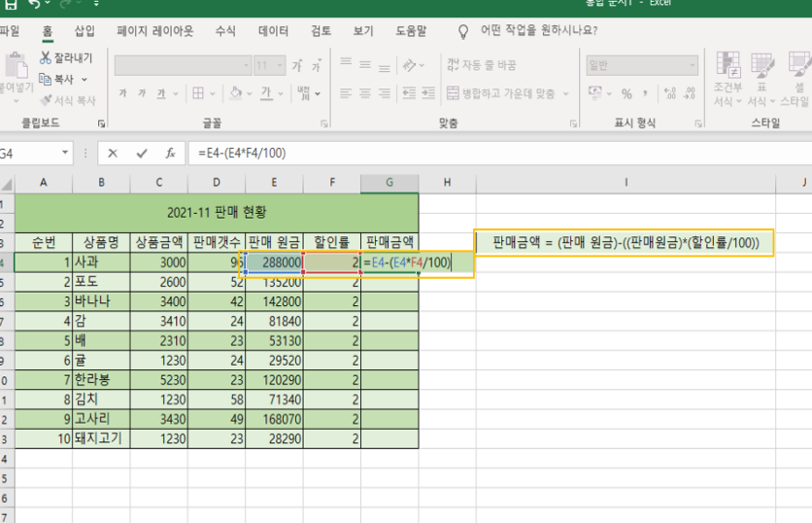Screen dimensions: 812x523
Task: Click the font color icon
Action: (266, 93)
